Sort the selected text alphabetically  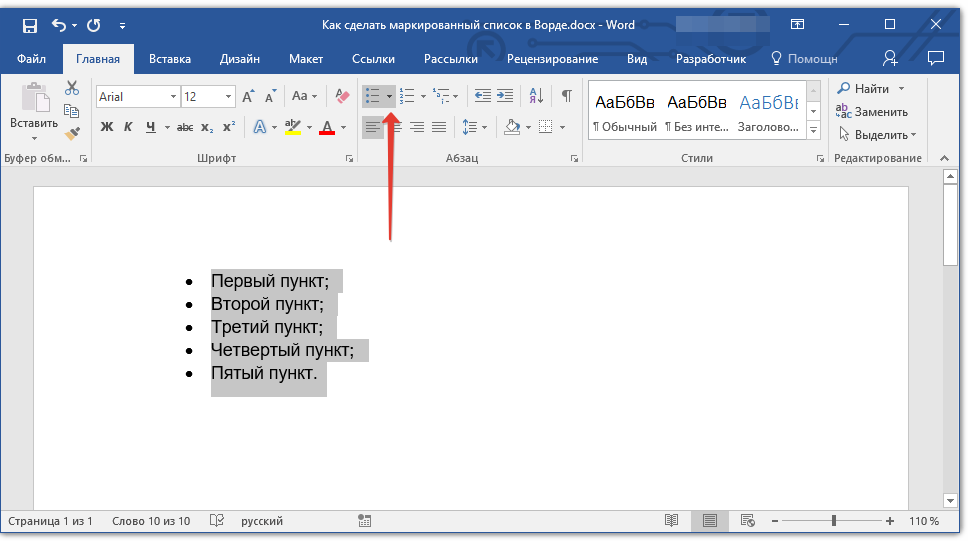tap(536, 96)
